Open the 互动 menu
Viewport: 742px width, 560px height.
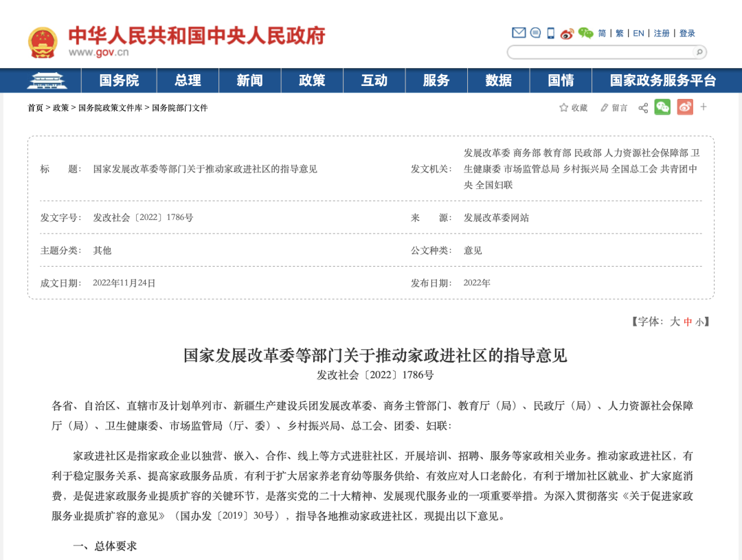tap(374, 80)
